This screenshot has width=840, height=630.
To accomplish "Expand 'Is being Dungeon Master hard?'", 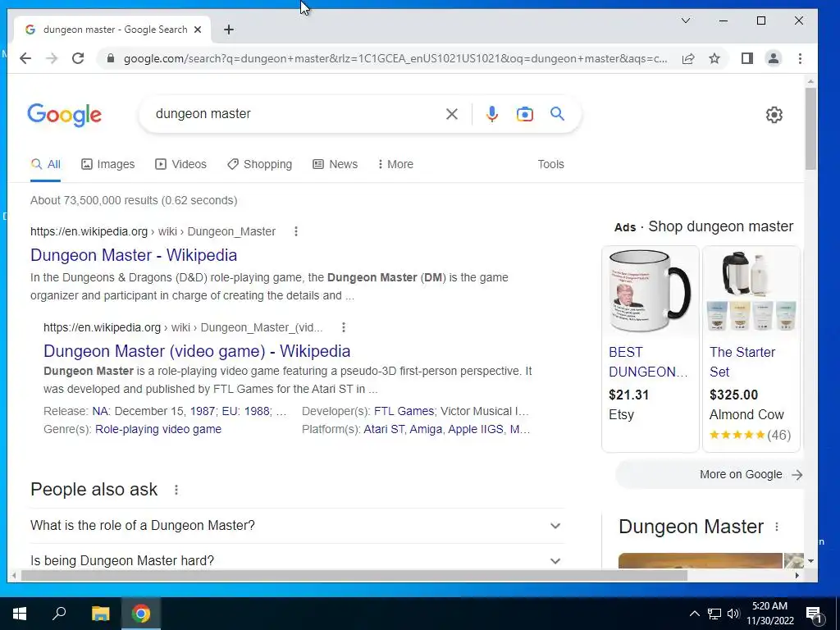I will click(297, 560).
